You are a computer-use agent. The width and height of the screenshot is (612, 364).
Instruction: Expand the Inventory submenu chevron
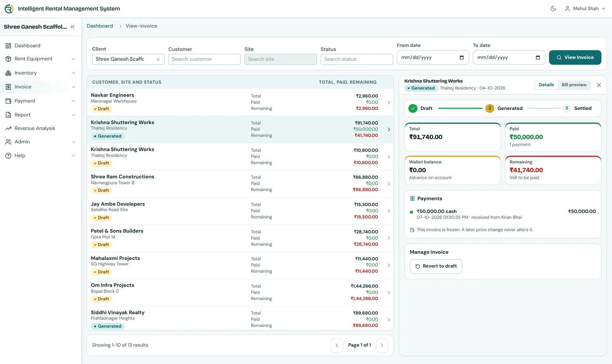coord(73,73)
